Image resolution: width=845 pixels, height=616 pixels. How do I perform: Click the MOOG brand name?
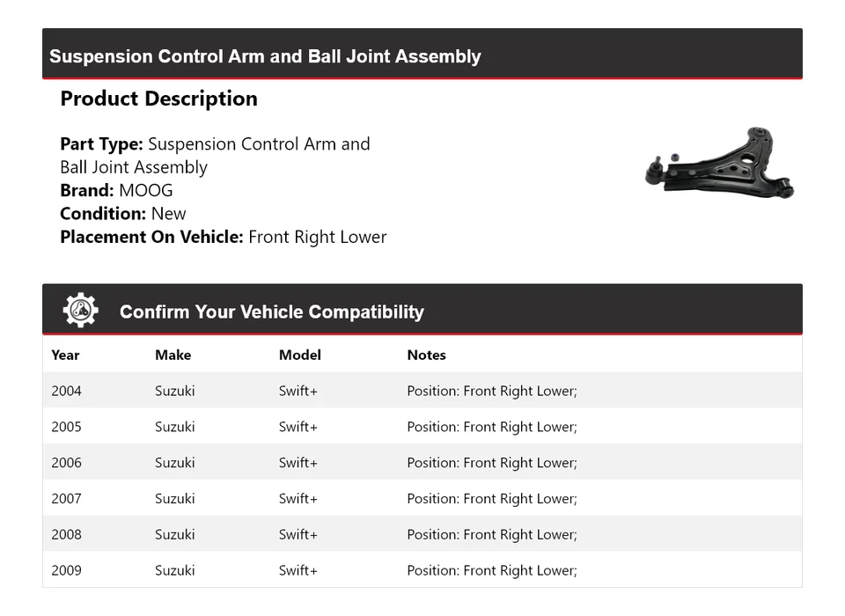point(146,190)
